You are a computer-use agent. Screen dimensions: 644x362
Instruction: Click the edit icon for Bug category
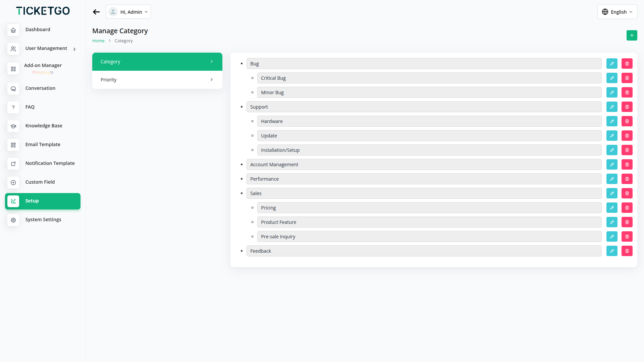coord(612,64)
